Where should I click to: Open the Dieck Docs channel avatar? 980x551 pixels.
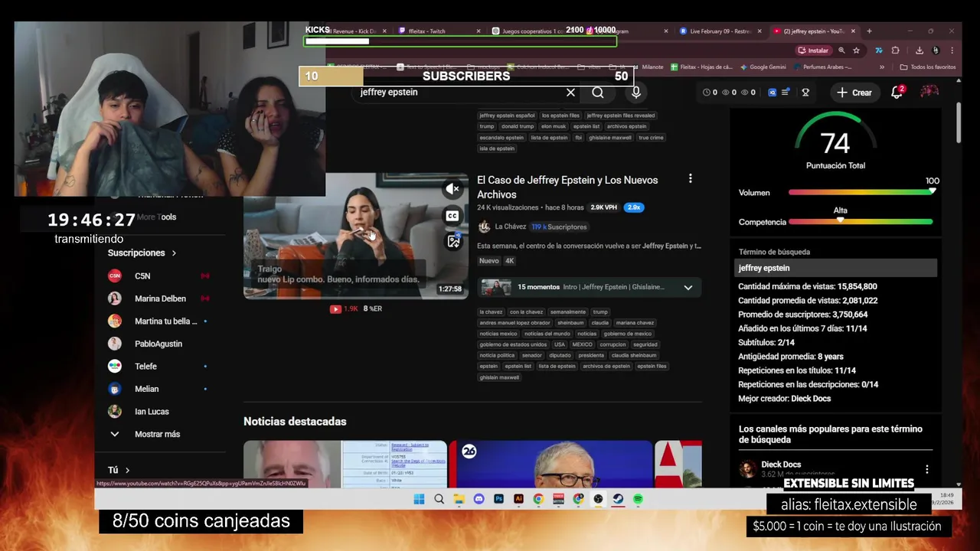tap(747, 468)
